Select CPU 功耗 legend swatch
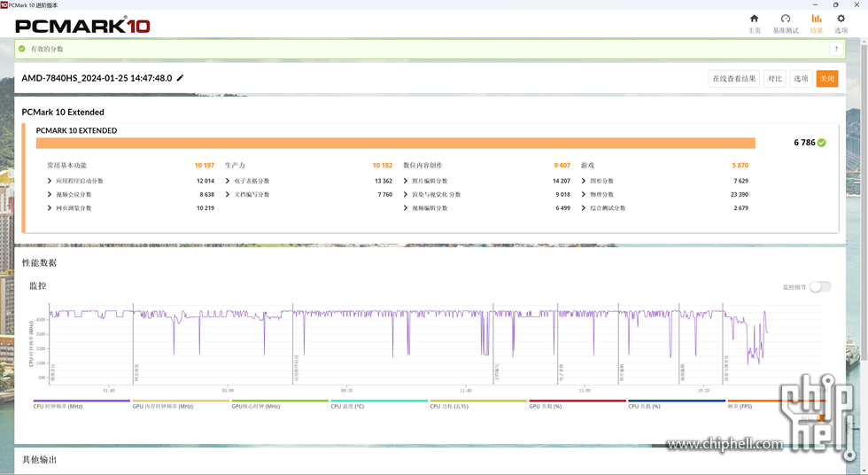The image size is (868, 475). coord(478,401)
